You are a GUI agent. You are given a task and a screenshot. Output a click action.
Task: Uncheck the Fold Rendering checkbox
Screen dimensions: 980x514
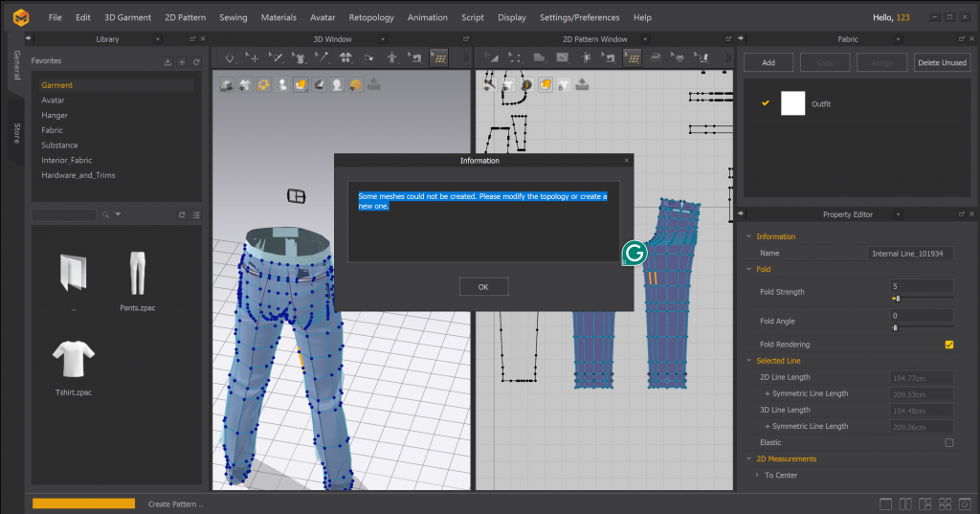948,345
